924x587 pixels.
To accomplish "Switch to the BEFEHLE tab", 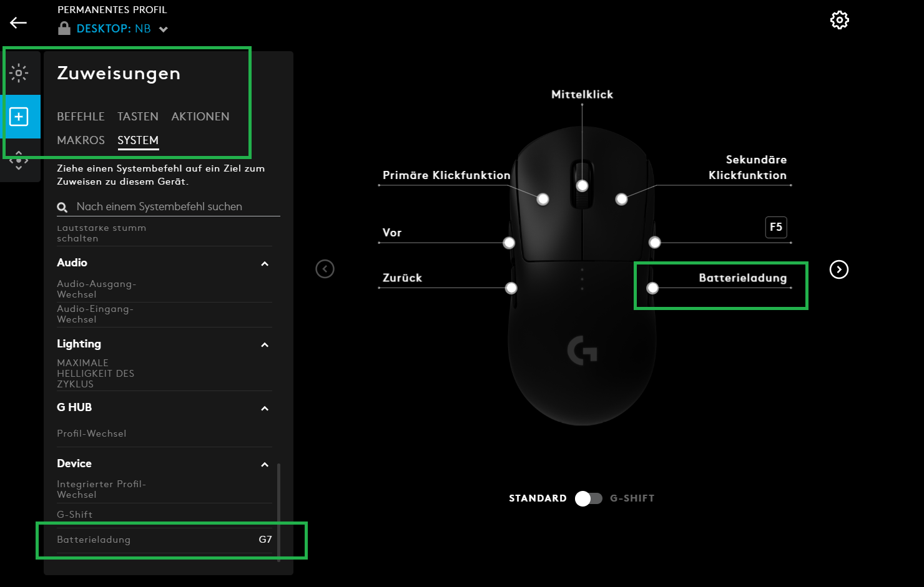I will (81, 117).
